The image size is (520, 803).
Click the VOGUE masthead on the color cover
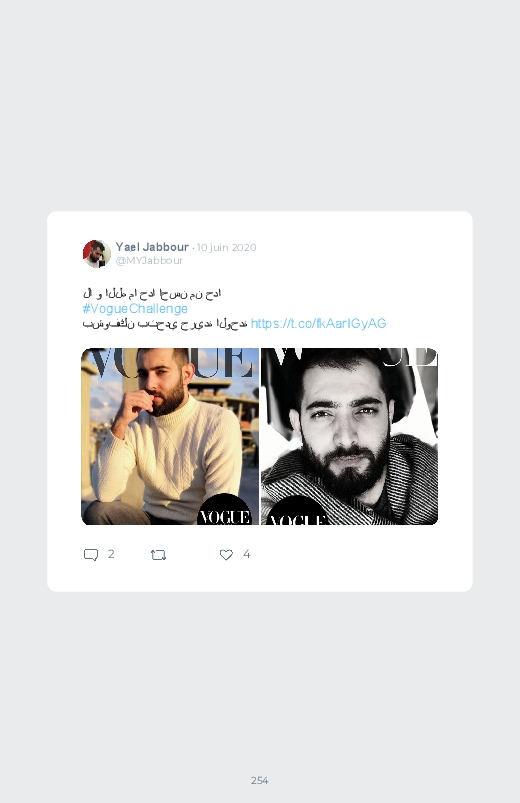[171, 363]
